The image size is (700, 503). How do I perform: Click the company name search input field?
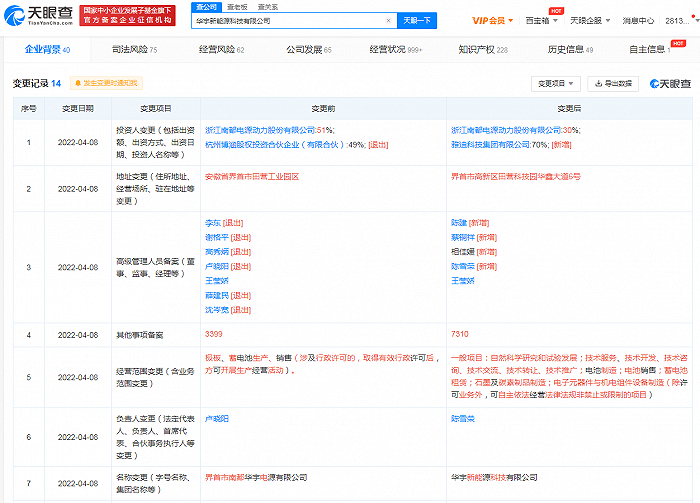click(x=292, y=20)
